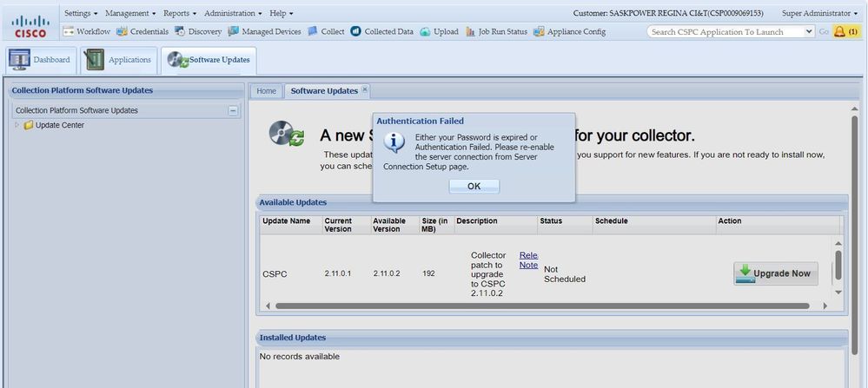Open the Administration menu

(233, 13)
